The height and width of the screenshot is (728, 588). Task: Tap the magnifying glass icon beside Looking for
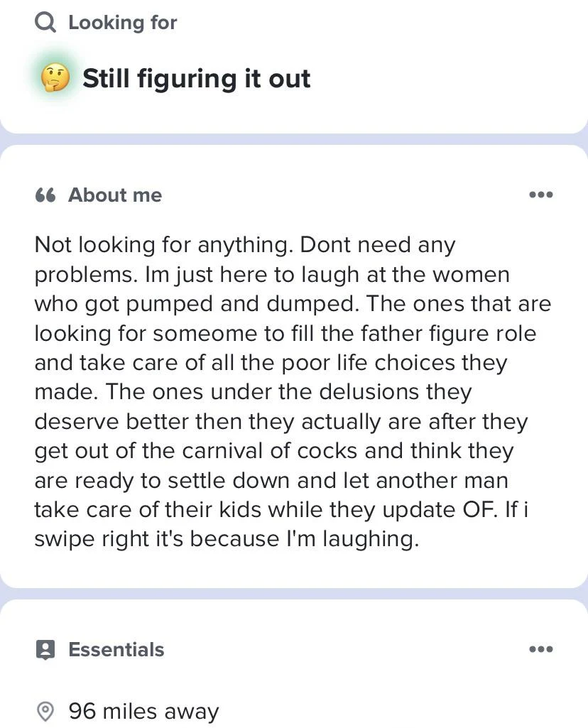click(x=45, y=23)
